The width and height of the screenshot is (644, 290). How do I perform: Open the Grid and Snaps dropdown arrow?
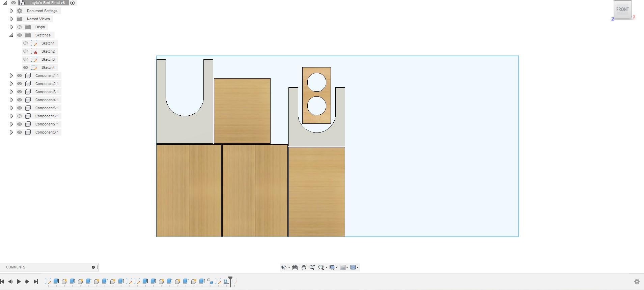pos(347,267)
